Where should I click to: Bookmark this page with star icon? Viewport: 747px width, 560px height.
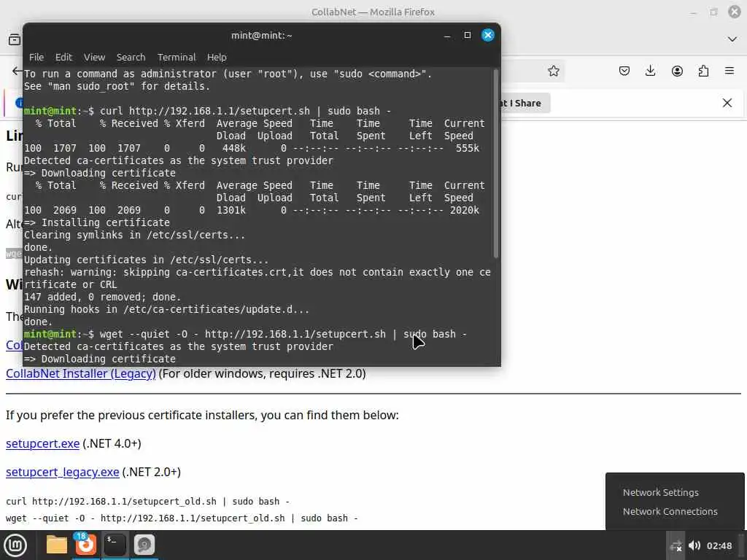[554, 71]
